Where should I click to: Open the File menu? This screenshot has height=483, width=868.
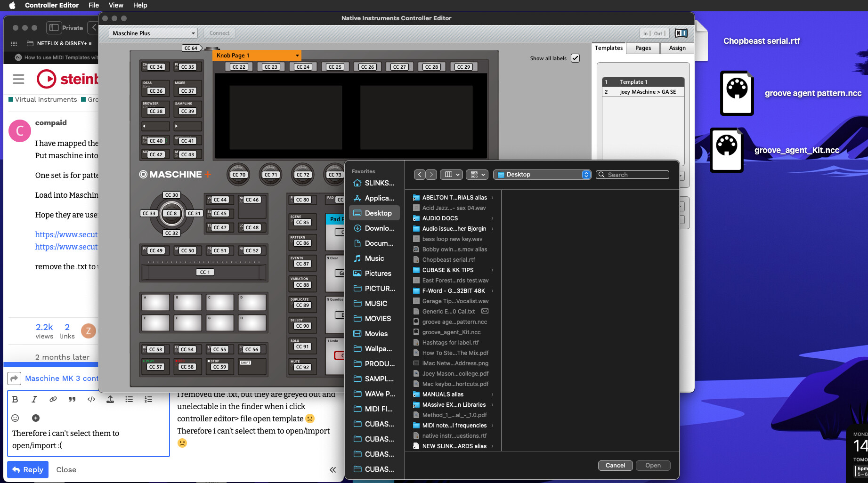pos(94,5)
